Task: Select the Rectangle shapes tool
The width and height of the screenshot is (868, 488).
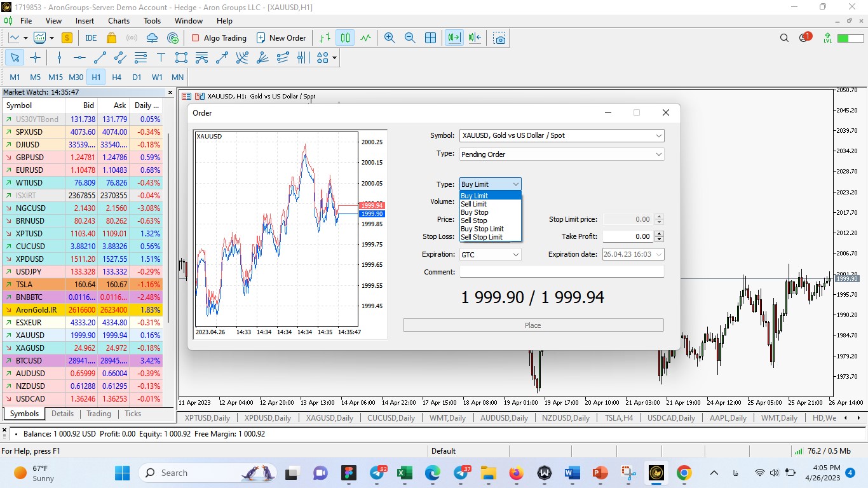Action: [181, 58]
